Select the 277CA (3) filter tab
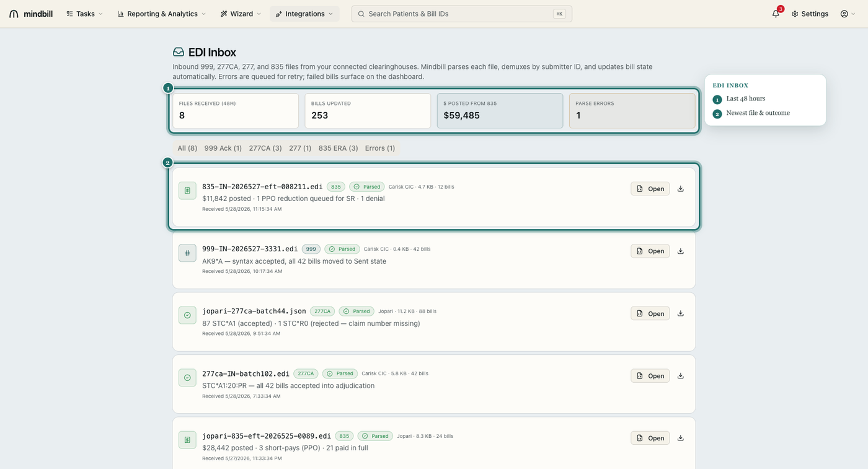This screenshot has width=868, height=469. [x=265, y=148]
